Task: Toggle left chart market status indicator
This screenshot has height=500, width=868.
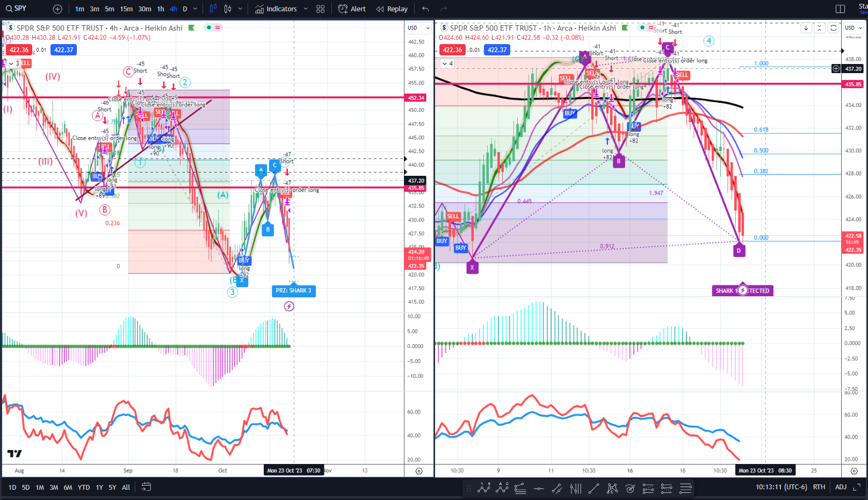Action: pos(208,27)
